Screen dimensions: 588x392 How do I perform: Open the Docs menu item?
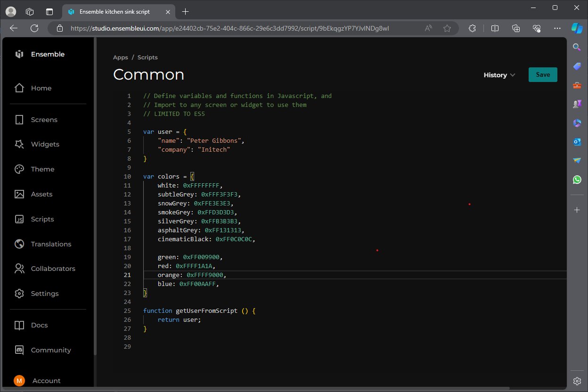39,325
